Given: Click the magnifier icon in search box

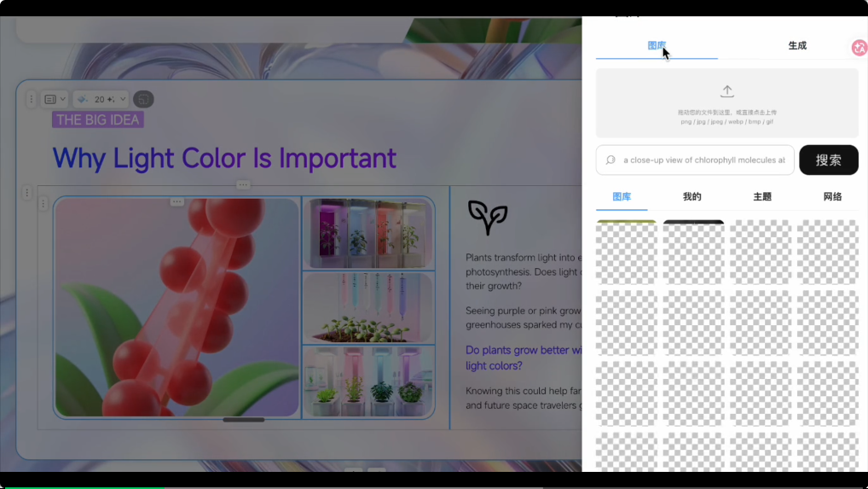Looking at the screenshot, I should pos(610,160).
